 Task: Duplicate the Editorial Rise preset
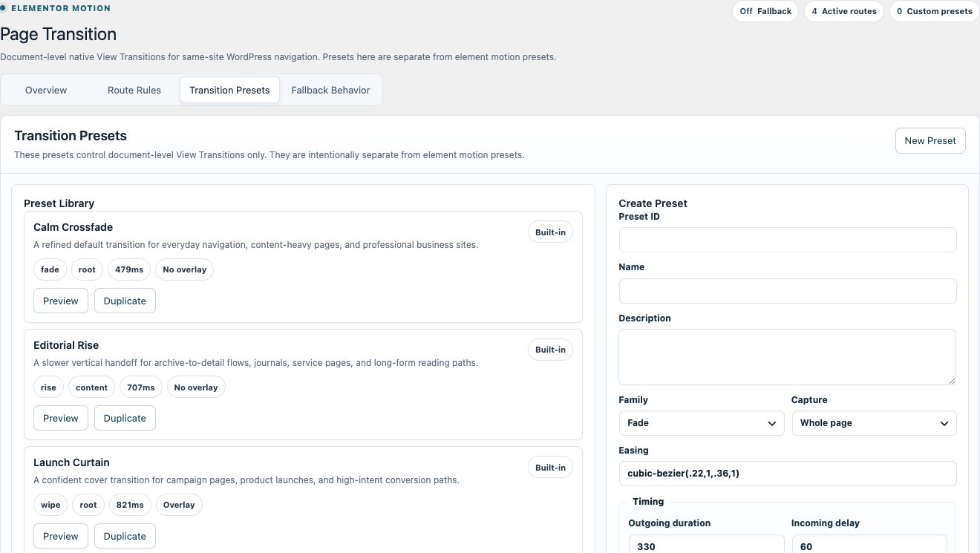125,418
